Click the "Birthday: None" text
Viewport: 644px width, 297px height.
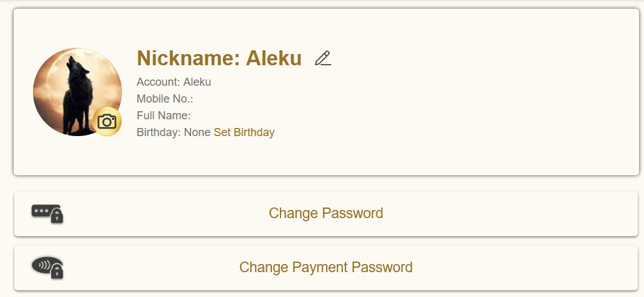click(174, 132)
